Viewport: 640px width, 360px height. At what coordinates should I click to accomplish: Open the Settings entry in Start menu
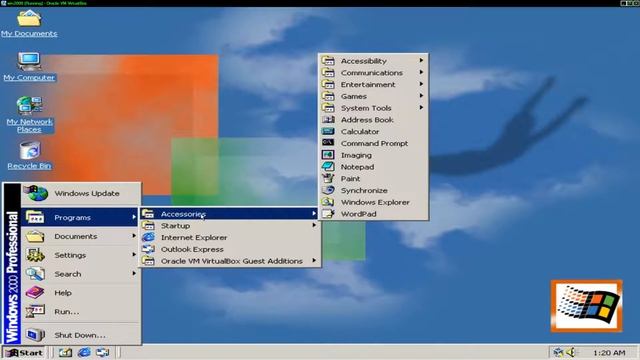point(80,255)
